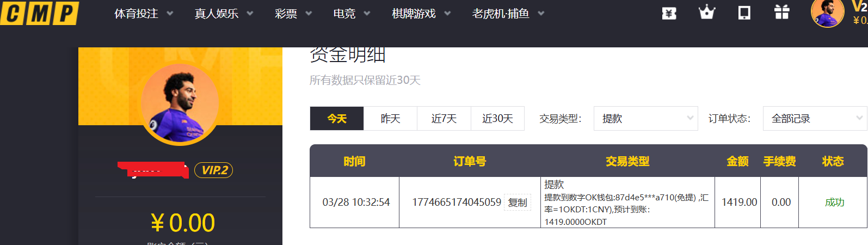Open the gift box promotions icon
Screen dimensions: 868x245
tap(781, 13)
